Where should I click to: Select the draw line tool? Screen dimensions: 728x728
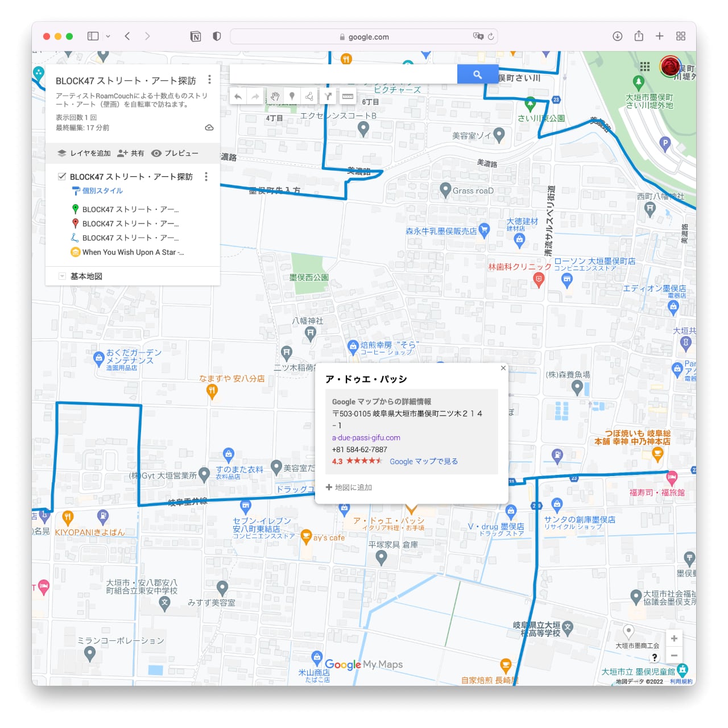tap(309, 97)
